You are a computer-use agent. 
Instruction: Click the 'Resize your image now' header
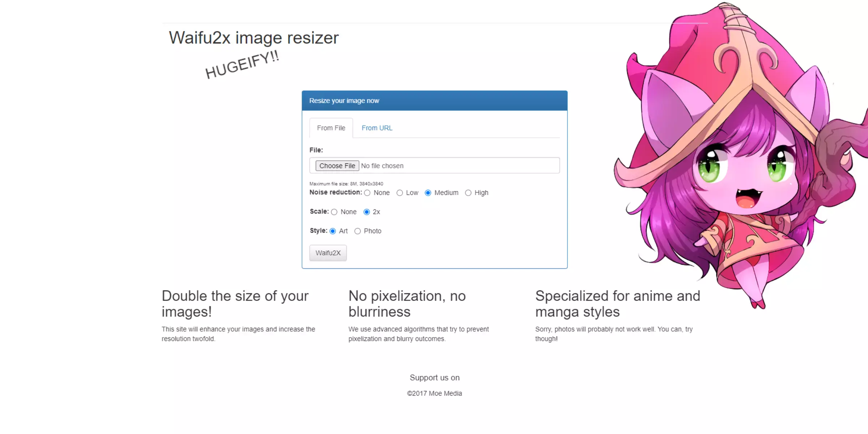click(x=435, y=100)
